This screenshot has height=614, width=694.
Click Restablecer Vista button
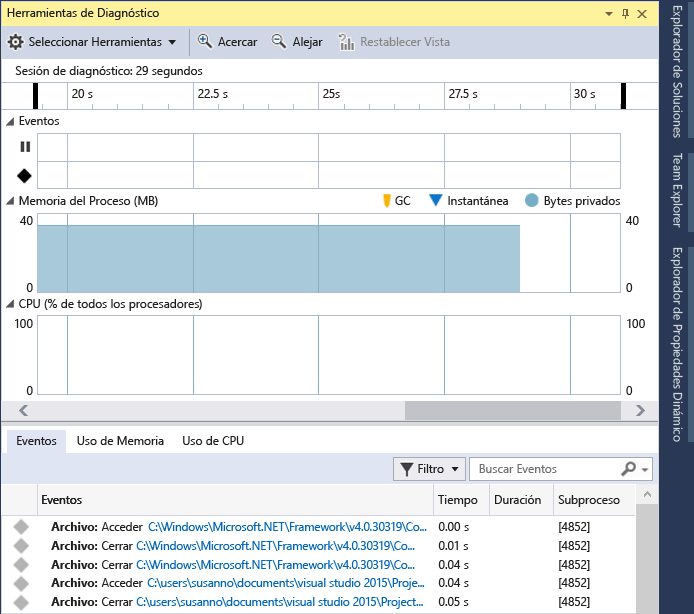click(x=394, y=42)
